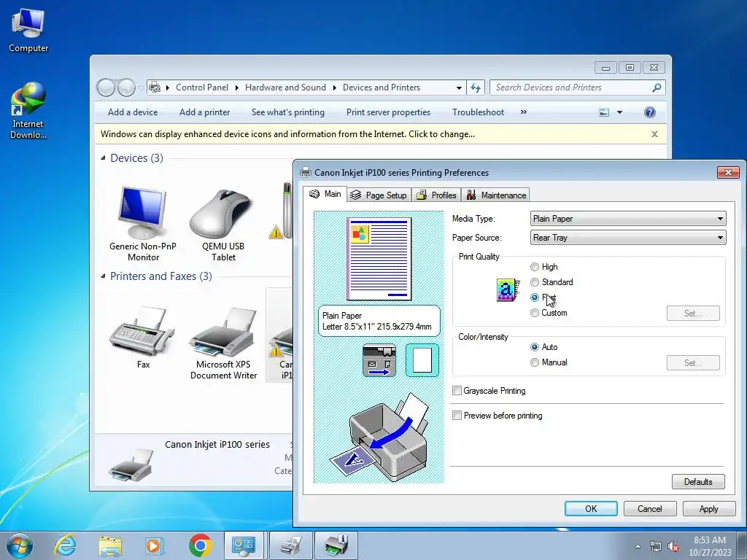Launch Internet Explorer from taskbar
Viewport: 747px width, 560px height.
coord(65,545)
